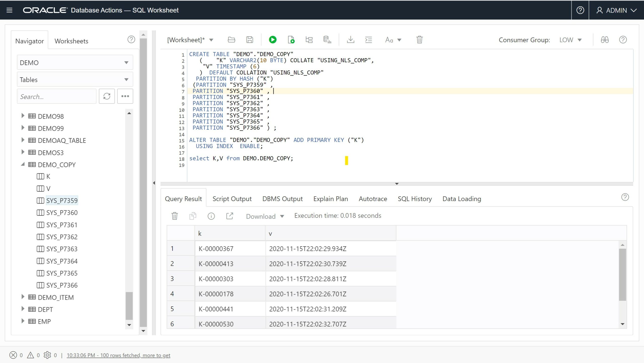Expand the DEMO_ITEM table node
Image resolution: width=644 pixels, height=363 pixels.
23,297
